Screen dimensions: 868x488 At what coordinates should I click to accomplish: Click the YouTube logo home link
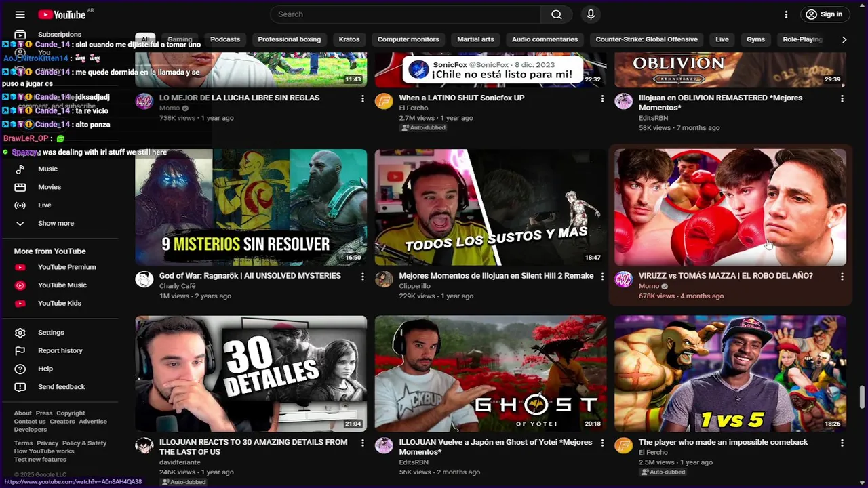click(62, 14)
